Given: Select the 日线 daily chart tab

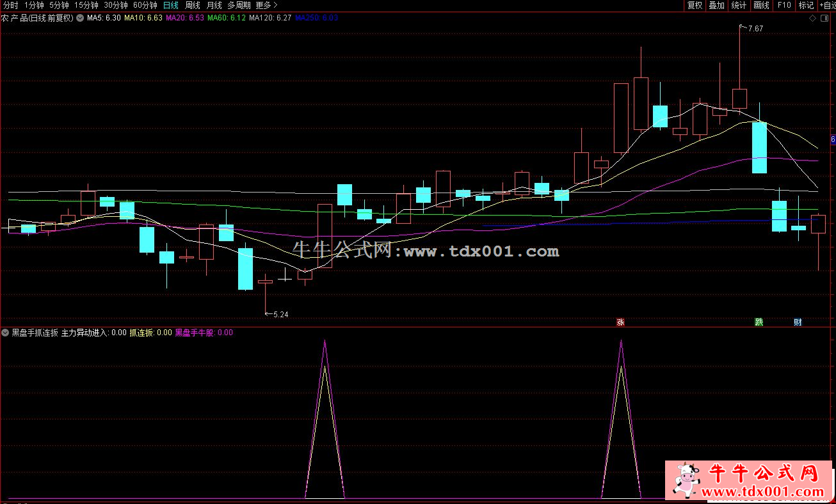Looking at the screenshot, I should pos(171,5).
